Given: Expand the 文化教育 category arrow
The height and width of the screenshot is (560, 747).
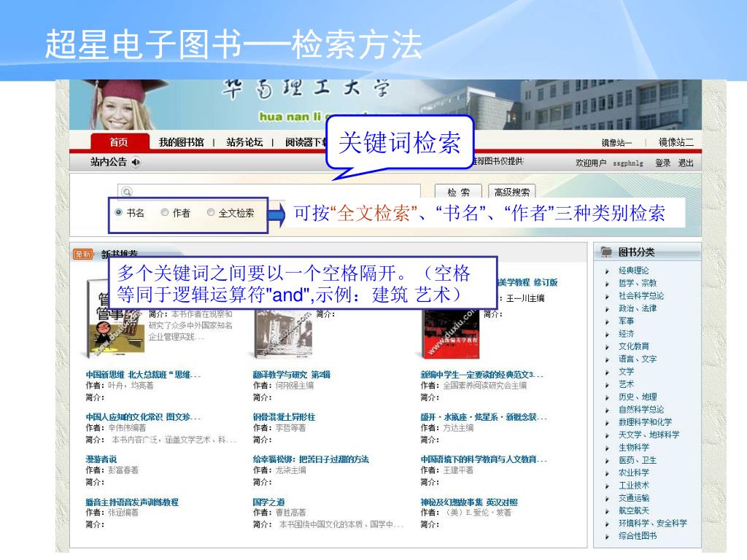Looking at the screenshot, I should click(x=607, y=346).
